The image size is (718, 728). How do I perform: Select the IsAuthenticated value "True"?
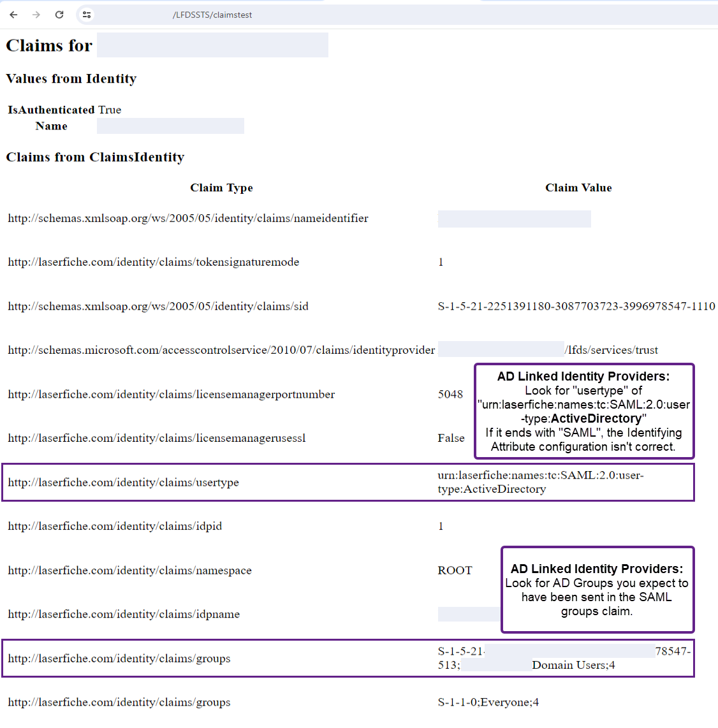pyautogui.click(x=110, y=110)
